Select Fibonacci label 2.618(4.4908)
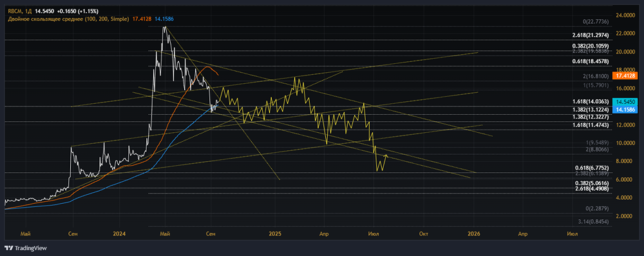Viewport: 644px width, 256px height. (x=591, y=188)
